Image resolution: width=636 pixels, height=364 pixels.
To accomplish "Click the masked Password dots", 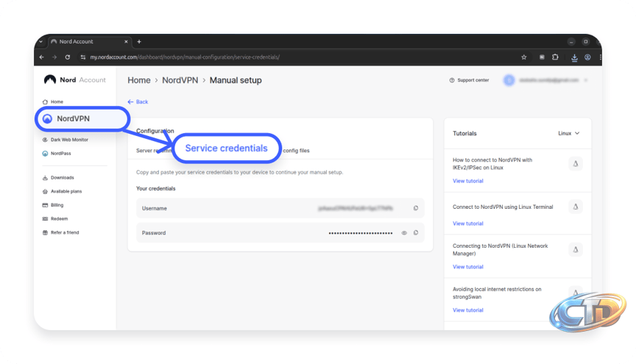I will point(361,233).
